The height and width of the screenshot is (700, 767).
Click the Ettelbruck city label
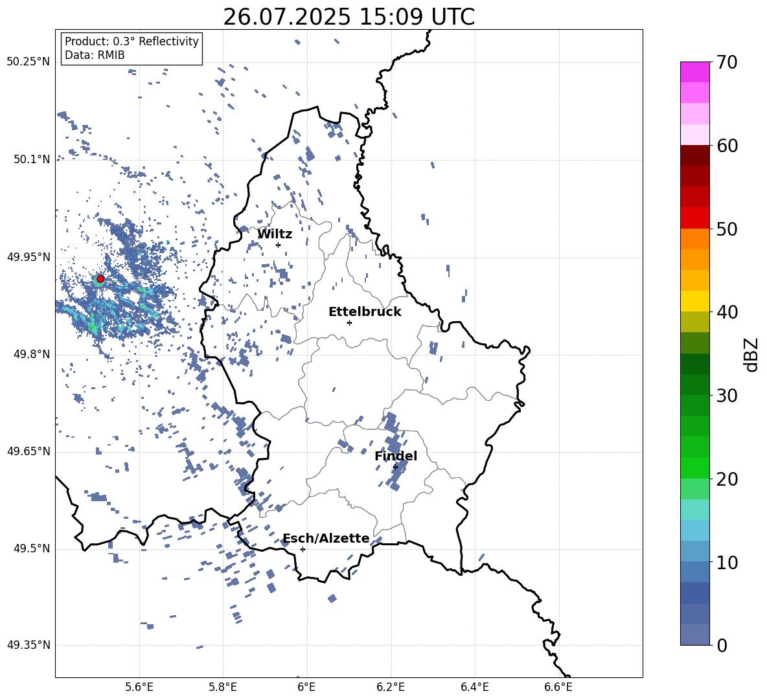click(x=365, y=312)
